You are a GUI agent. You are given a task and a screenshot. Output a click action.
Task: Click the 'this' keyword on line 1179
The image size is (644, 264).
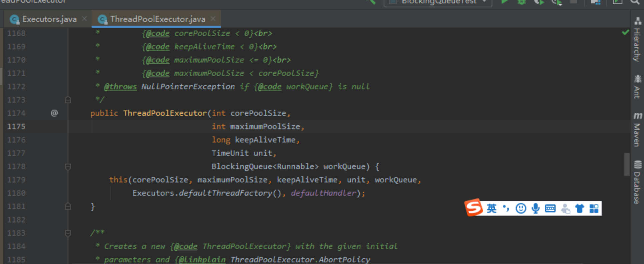[118, 180]
